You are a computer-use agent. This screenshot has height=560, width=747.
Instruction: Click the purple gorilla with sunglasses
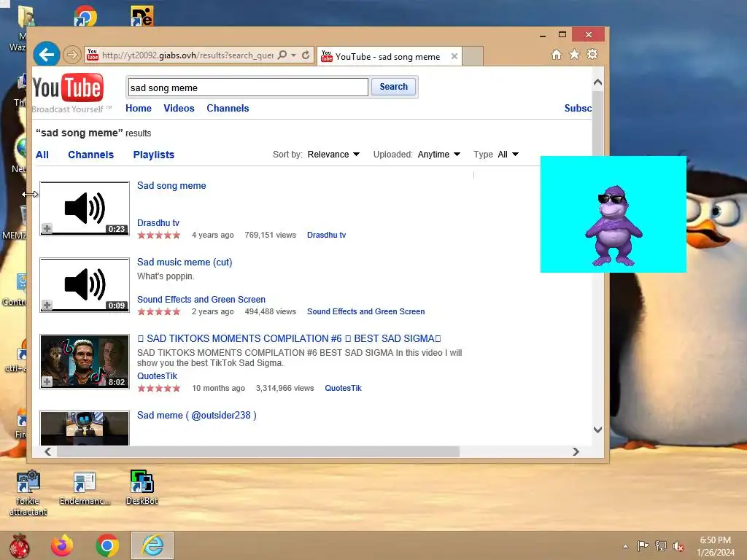tap(614, 225)
